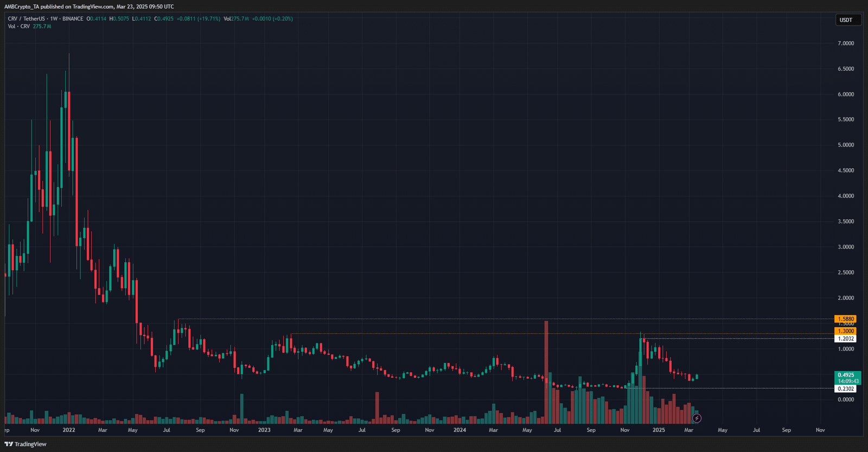Viewport: 868px width, 452px height.
Task: Click the 2023 label on time axis
Action: tap(264, 430)
